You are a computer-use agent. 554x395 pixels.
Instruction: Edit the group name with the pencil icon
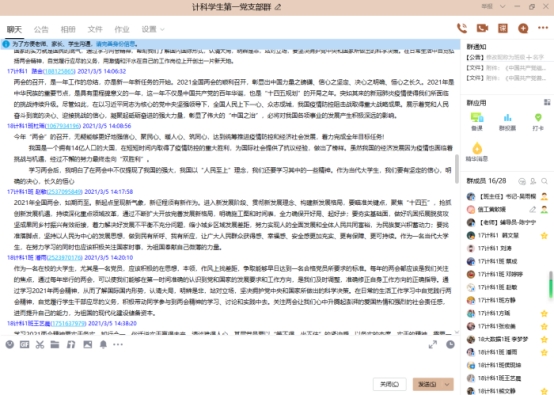point(278,7)
